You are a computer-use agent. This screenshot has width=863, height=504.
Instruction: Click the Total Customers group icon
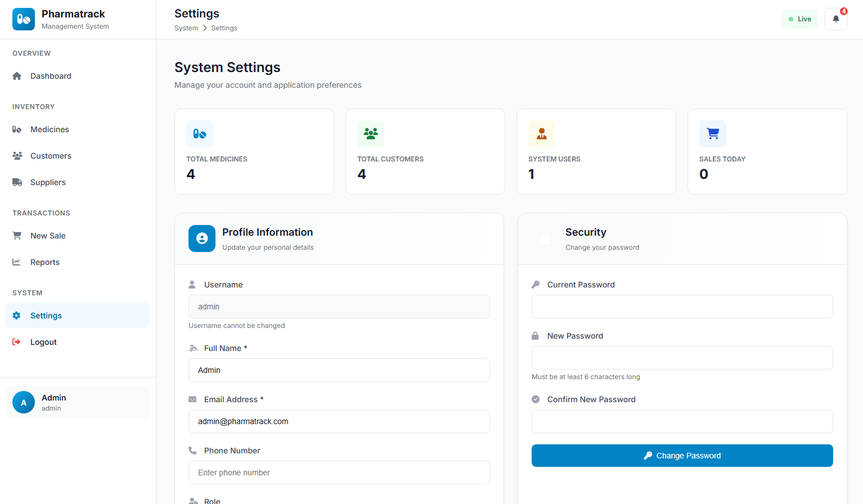(371, 134)
